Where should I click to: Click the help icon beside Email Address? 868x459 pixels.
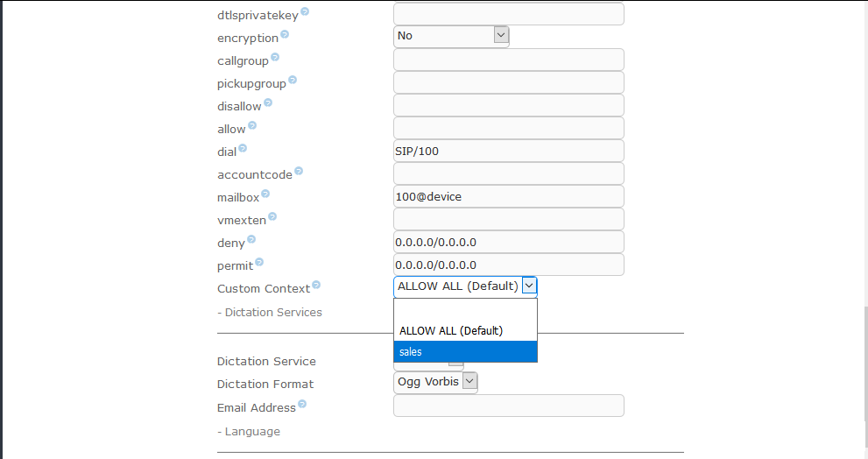pyautogui.click(x=302, y=404)
